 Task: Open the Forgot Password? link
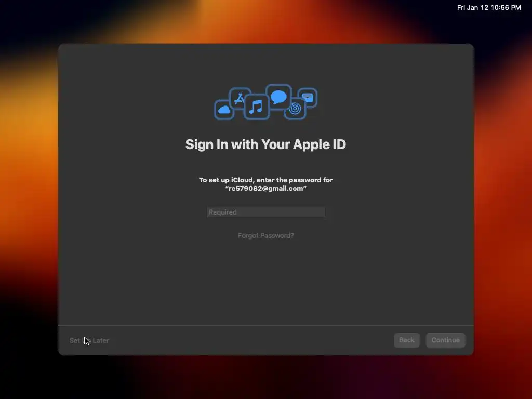point(265,235)
